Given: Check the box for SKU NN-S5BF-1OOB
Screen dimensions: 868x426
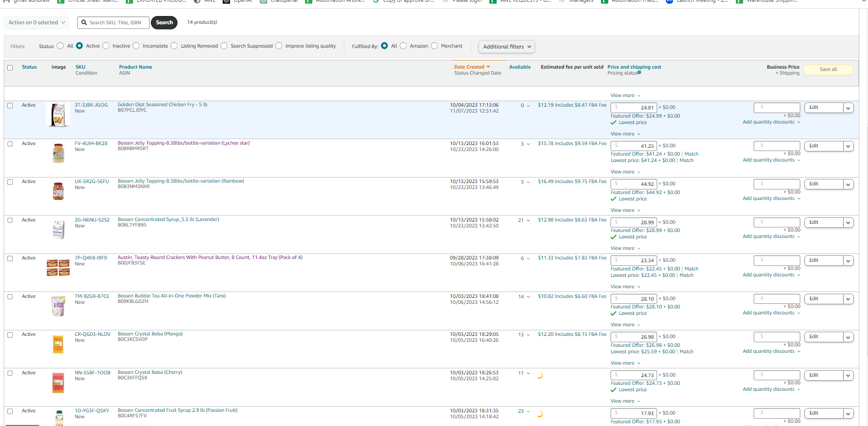Looking at the screenshot, I should pos(10,373).
